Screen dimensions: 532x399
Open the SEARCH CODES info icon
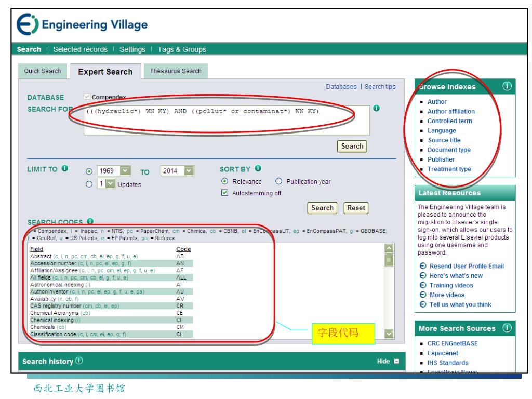(90, 221)
